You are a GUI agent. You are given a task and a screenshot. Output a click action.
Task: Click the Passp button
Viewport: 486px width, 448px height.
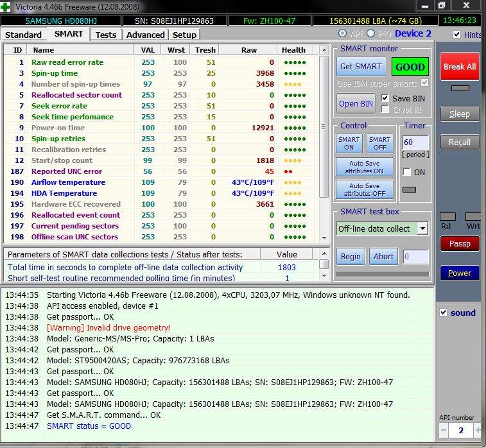pos(459,244)
